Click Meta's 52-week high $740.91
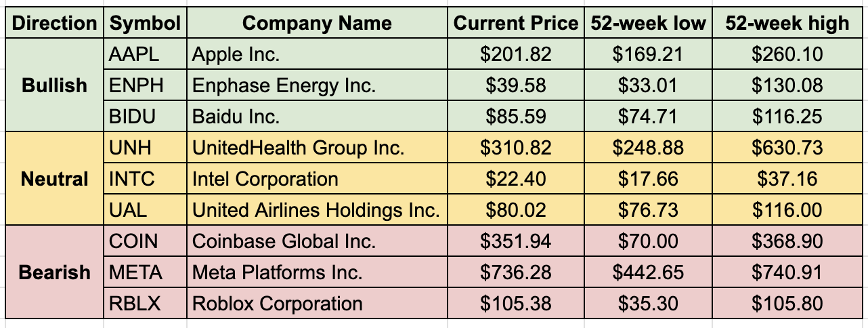868x328 pixels. click(787, 272)
